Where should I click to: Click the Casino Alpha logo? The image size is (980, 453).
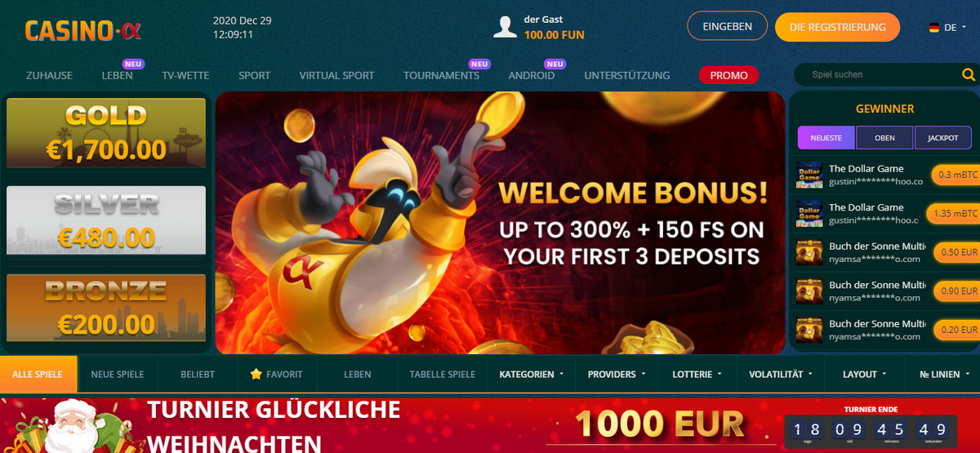tap(83, 31)
